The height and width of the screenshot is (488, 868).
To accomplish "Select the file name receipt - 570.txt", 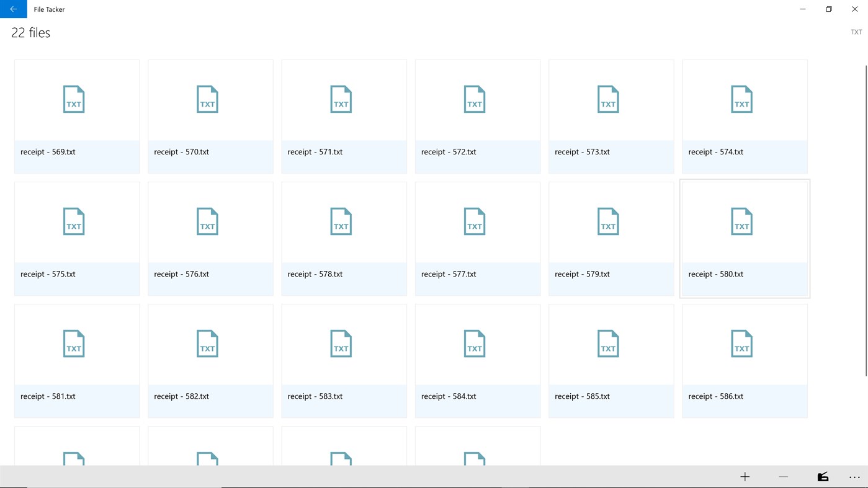I will [181, 152].
